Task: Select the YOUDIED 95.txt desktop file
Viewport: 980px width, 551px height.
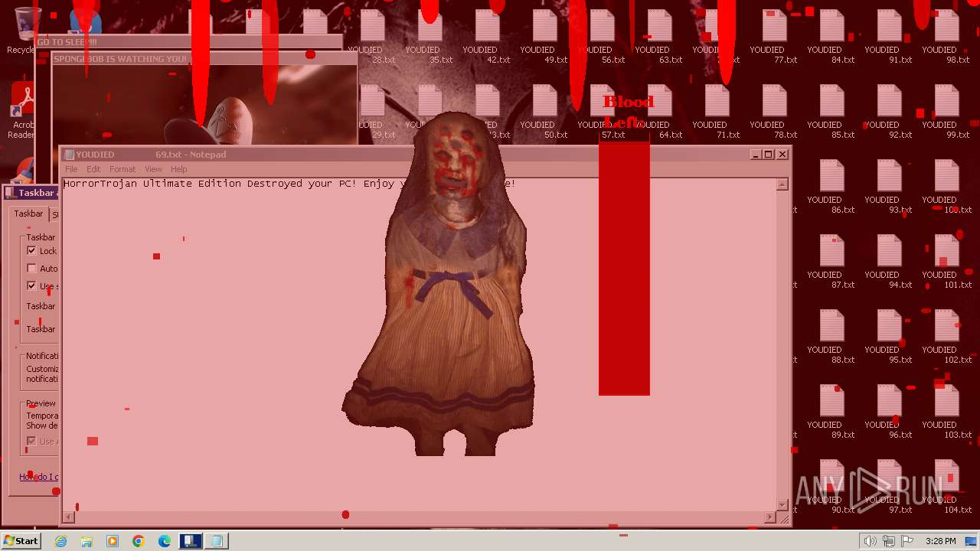Action: pos(889,337)
